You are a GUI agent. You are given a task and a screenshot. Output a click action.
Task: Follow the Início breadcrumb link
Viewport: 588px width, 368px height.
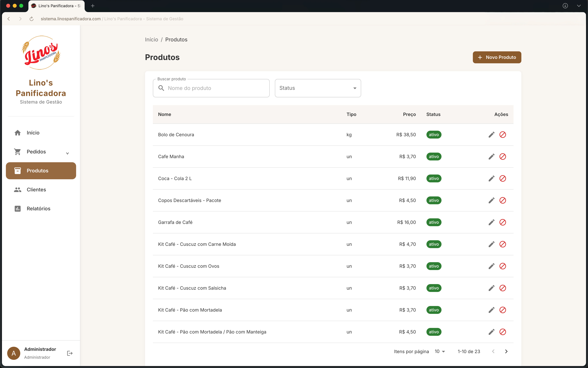151,39
